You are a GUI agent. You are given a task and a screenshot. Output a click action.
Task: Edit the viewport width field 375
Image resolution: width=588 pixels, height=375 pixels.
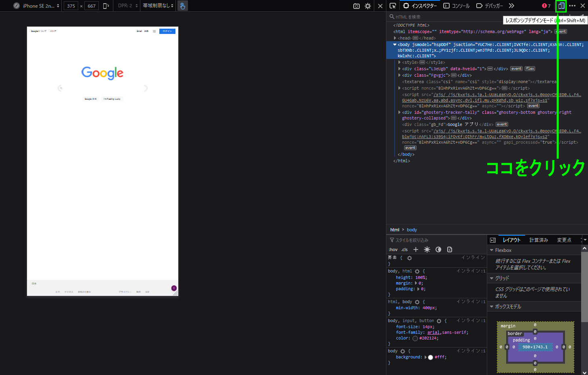(x=71, y=6)
